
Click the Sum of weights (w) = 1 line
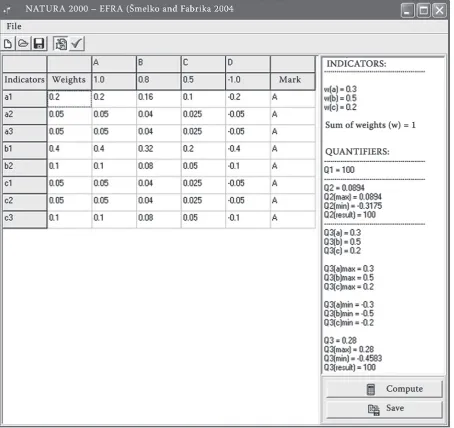(370, 125)
